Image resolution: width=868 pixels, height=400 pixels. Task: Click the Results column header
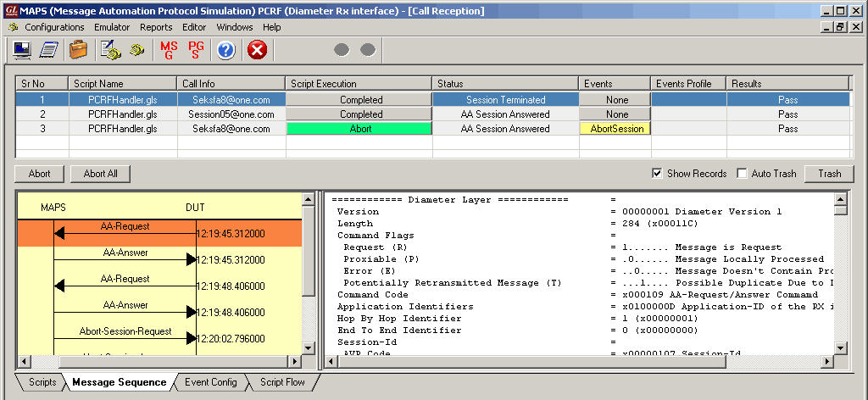coord(787,84)
